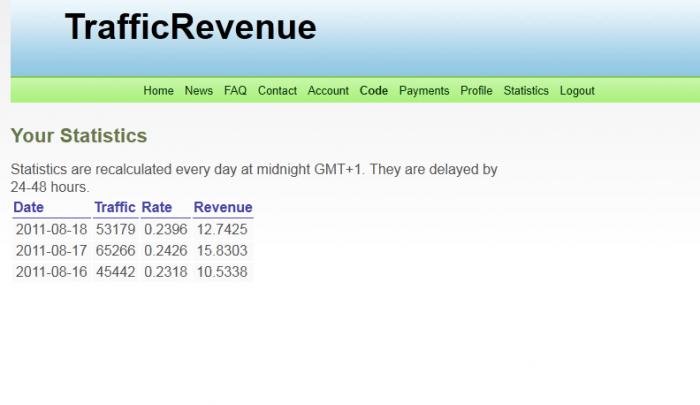Click the TrafficRevenue site title
The height and width of the screenshot is (405, 700).
(191, 27)
